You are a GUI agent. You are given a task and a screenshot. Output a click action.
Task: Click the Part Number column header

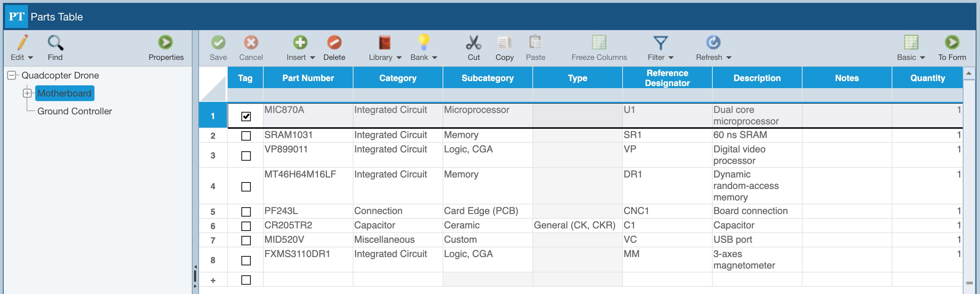pyautogui.click(x=308, y=78)
